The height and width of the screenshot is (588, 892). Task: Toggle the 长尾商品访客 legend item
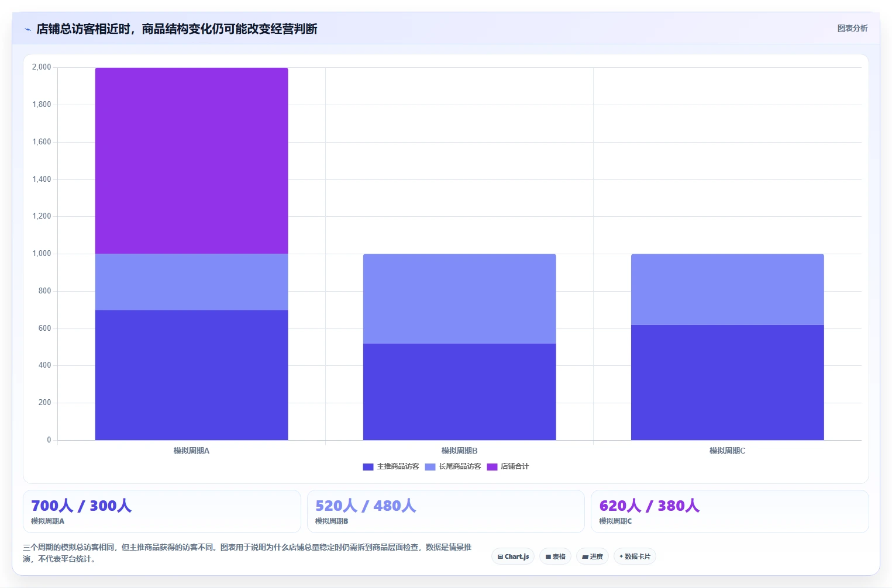(453, 466)
